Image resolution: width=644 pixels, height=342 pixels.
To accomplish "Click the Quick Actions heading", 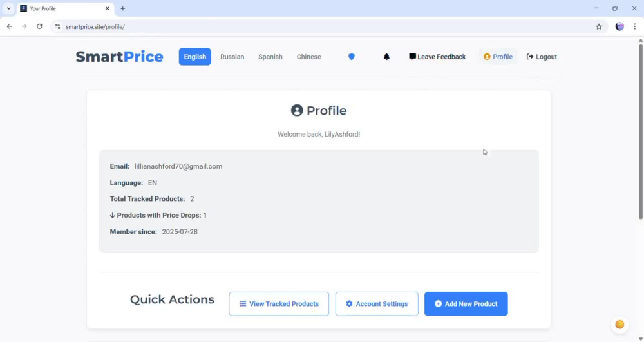I will [x=172, y=299].
